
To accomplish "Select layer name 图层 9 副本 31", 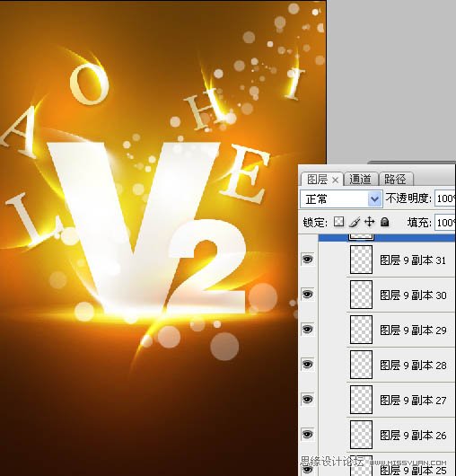I will tap(413, 260).
